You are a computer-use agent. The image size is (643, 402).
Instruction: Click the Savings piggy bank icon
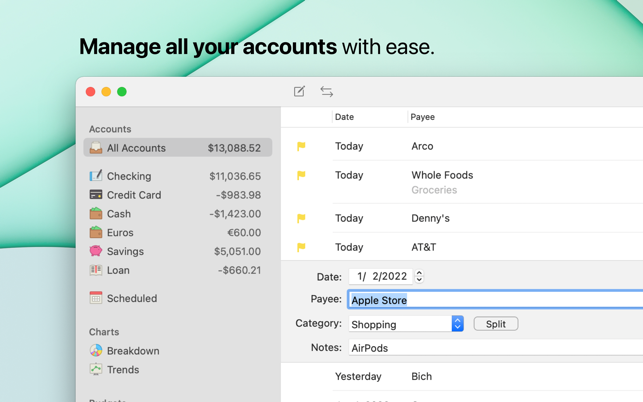pyautogui.click(x=96, y=251)
